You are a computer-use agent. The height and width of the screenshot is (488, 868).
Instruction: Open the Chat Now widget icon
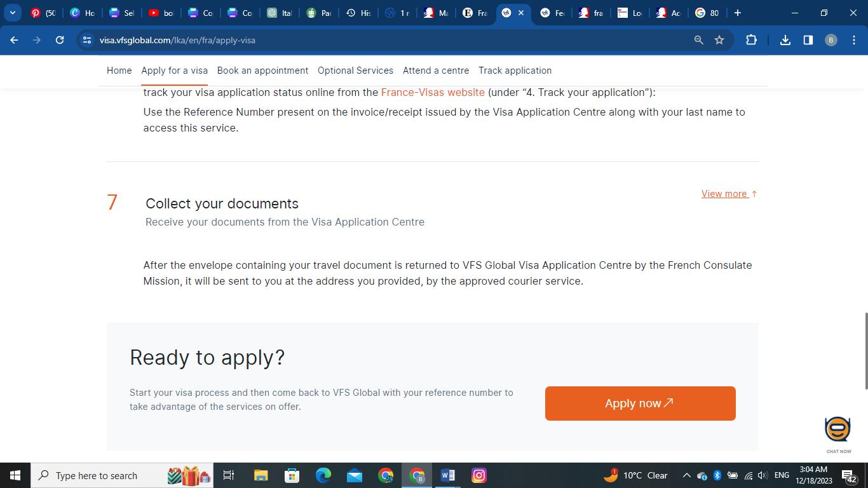coord(837,430)
